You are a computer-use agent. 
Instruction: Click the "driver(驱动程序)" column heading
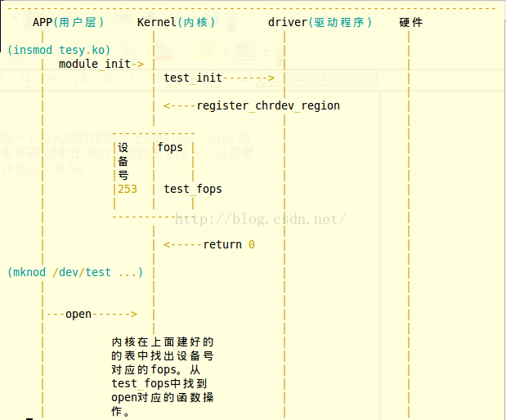[320, 22]
